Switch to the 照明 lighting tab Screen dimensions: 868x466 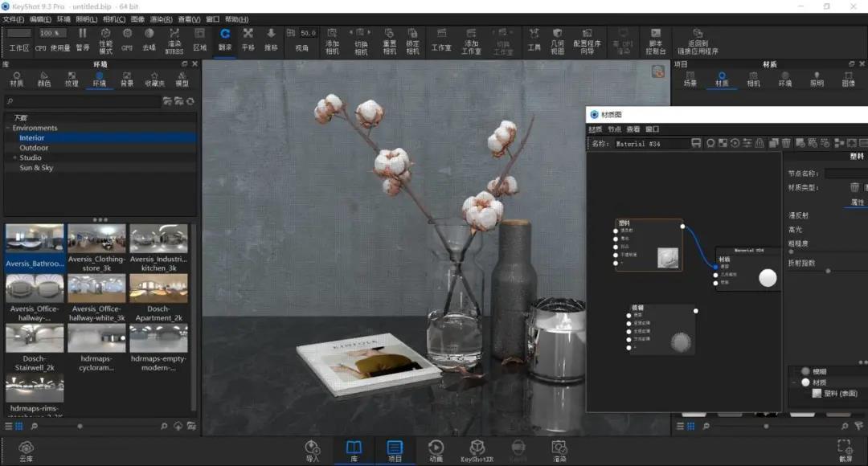click(817, 79)
